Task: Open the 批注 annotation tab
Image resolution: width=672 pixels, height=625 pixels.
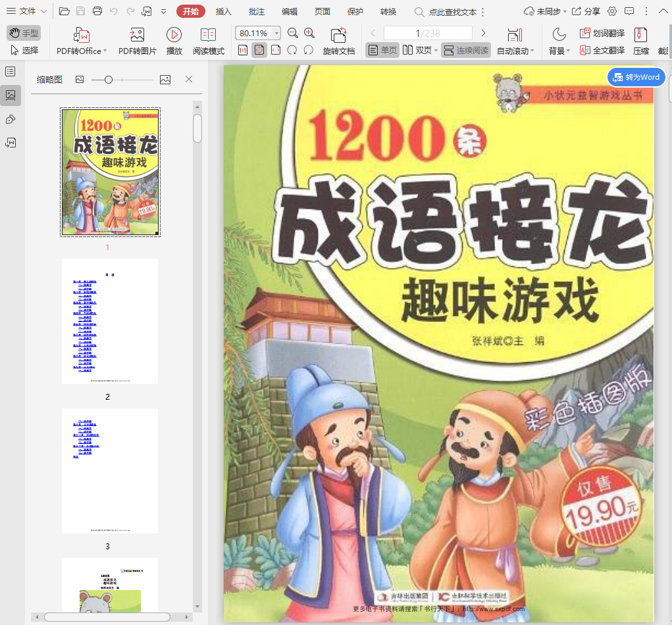Action: 257,11
